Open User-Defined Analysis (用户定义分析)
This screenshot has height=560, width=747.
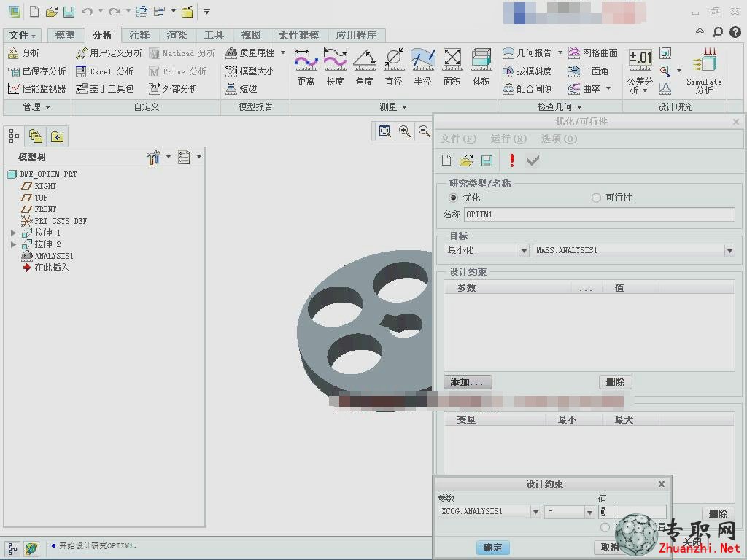109,52
